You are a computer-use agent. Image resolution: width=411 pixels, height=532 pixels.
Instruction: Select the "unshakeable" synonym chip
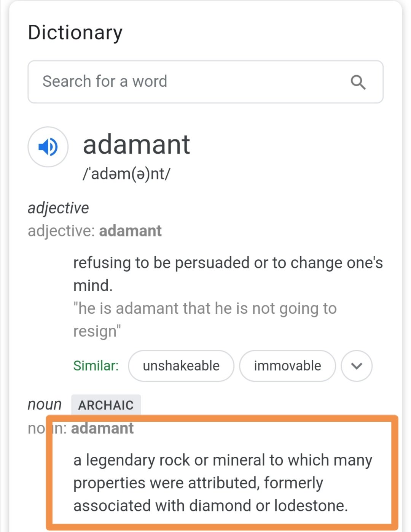(181, 366)
